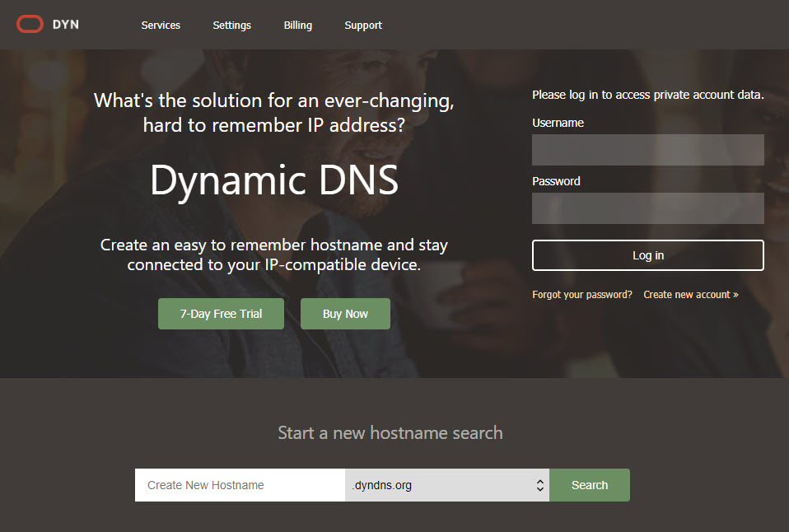Click the Buy Now button
Screen dimensions: 789x532
[345, 314]
